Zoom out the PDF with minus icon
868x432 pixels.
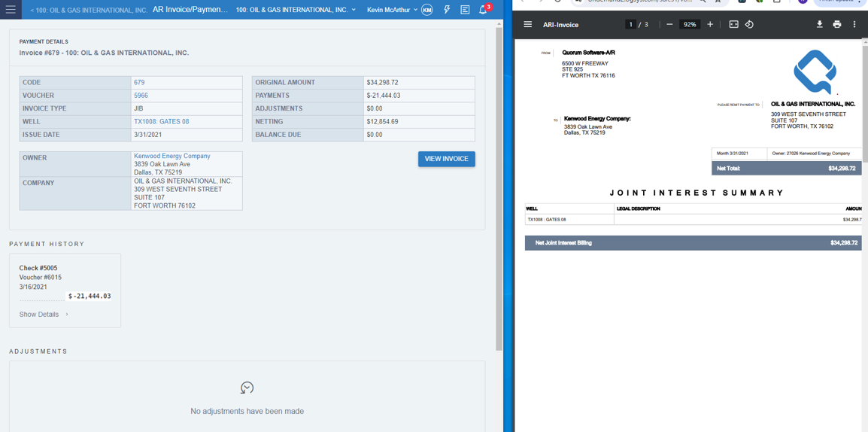(x=669, y=24)
